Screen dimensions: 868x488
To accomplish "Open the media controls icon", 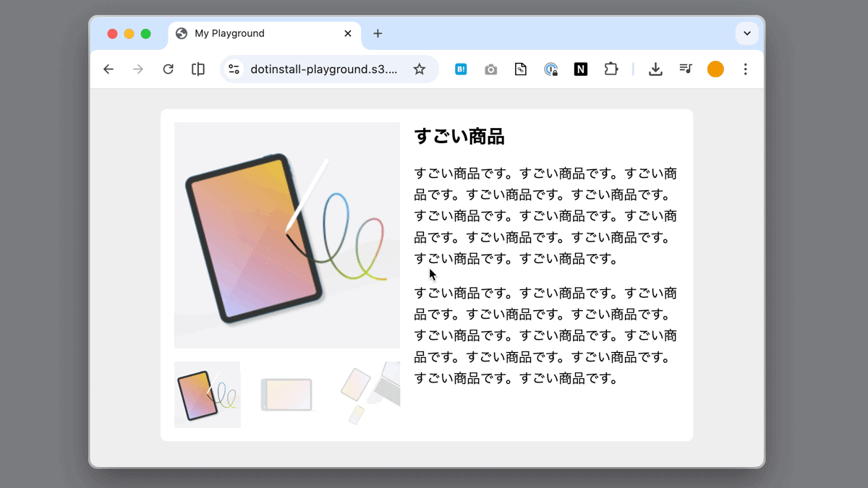I will [x=686, y=69].
